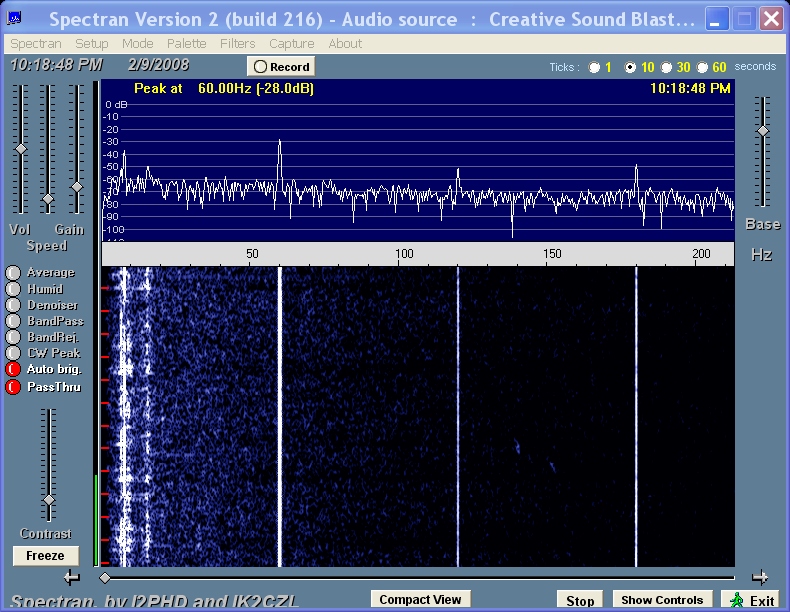Switch to Compact View

pyautogui.click(x=420, y=599)
